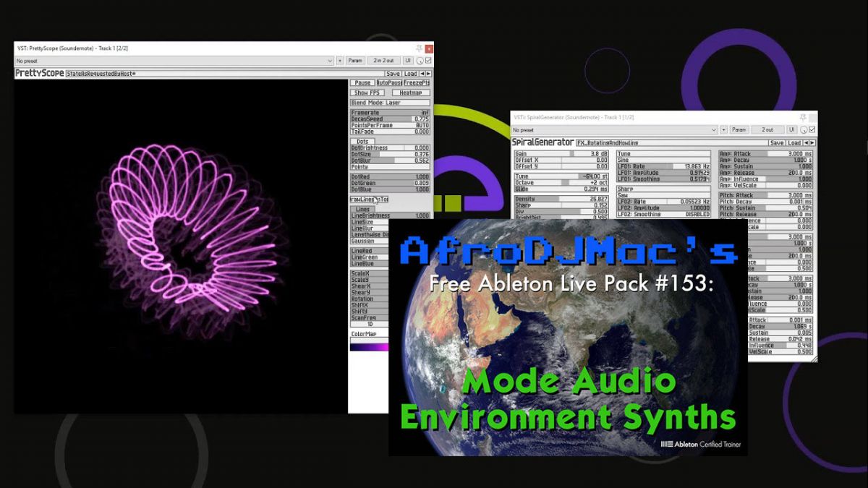Toggle the SpiralGenerator plugin bypass checkbox
Screen dimensions: 868x488
812,130
